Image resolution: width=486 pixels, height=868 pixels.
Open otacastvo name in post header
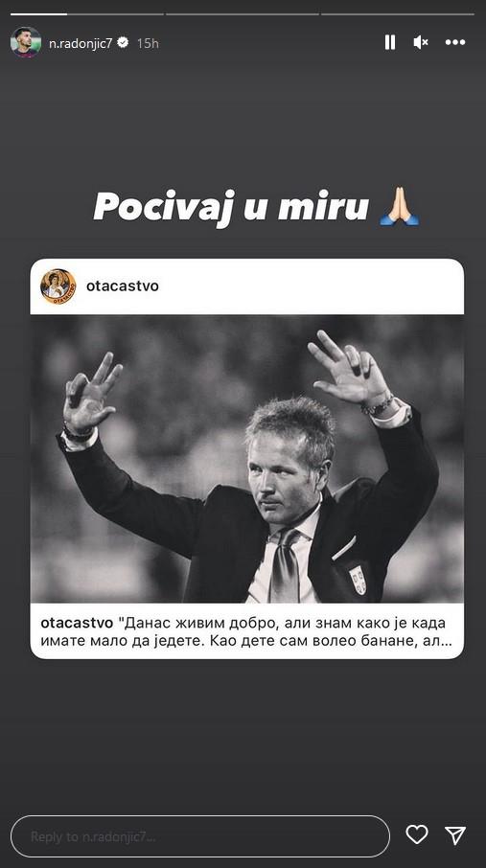coord(123,286)
